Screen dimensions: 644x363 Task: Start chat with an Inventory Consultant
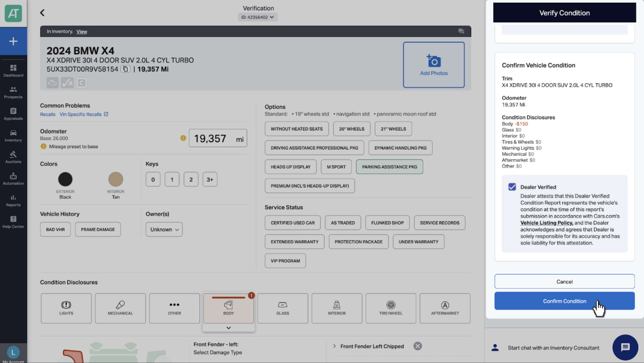pyautogui.click(x=553, y=348)
